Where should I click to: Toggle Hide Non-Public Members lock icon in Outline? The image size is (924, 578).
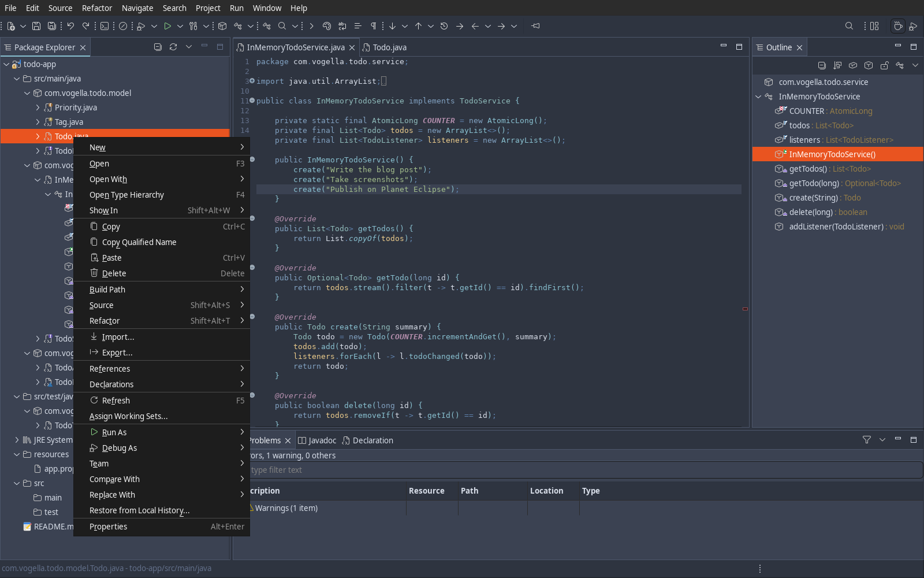pyautogui.click(x=884, y=65)
